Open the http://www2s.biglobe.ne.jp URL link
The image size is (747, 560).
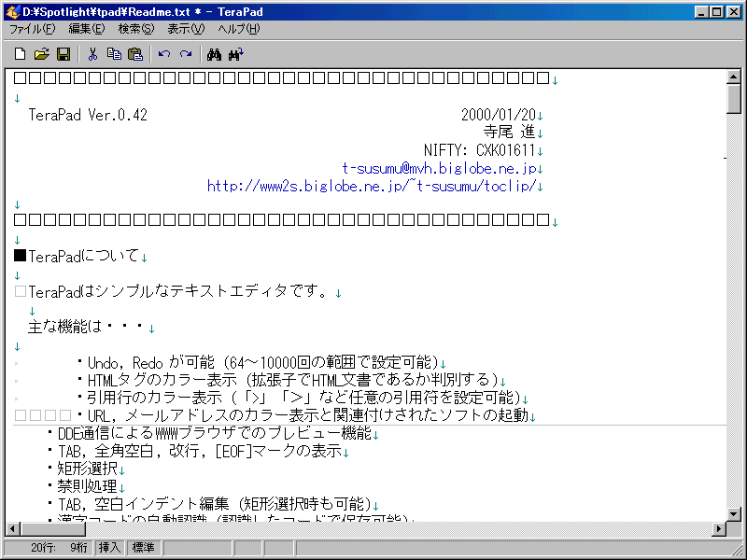click(x=372, y=186)
